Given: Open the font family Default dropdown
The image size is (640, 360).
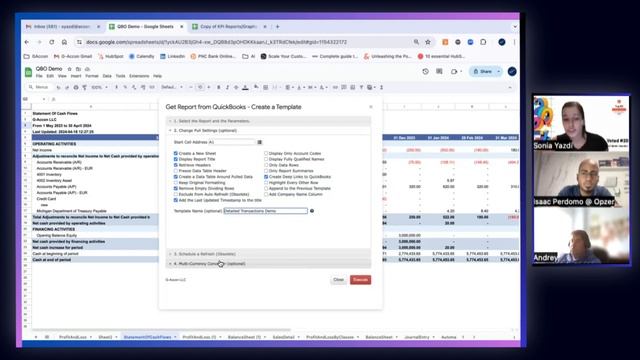Looking at the screenshot, I should (172, 87).
